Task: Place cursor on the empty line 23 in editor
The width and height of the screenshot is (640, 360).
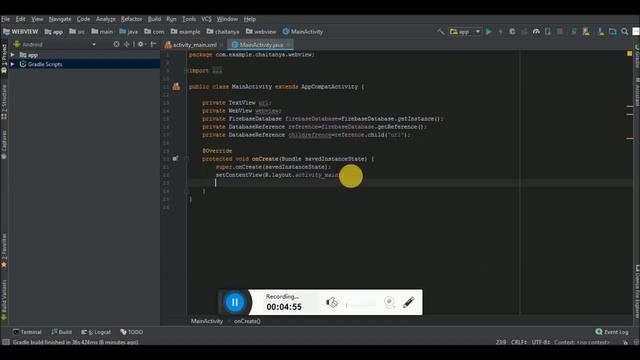Action: 410,183
